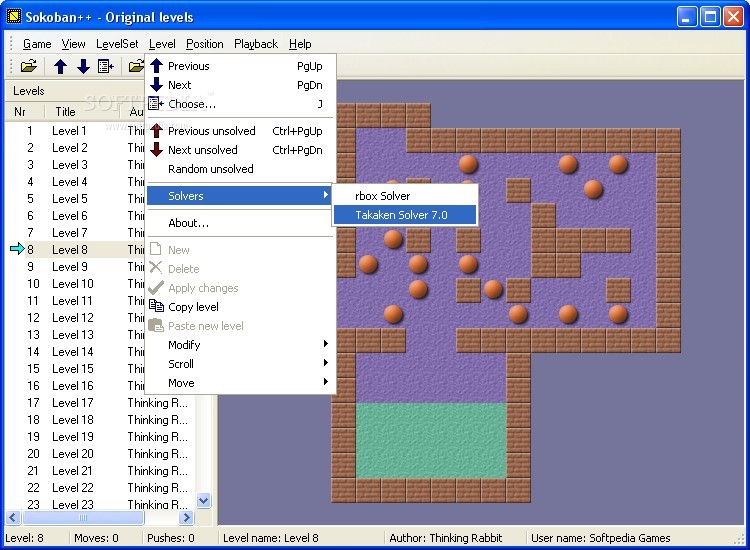Select Level 14 in the levels list
The image size is (750, 550).
(x=74, y=352)
